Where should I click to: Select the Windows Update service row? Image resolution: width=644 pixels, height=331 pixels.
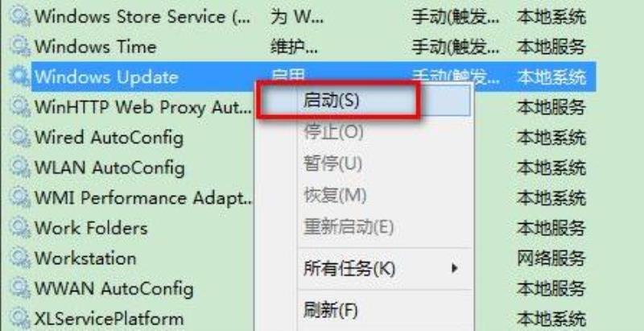314,77
